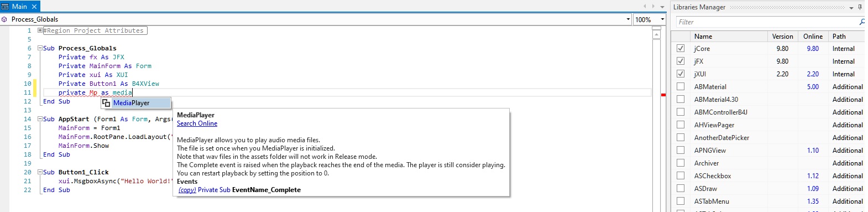The width and height of the screenshot is (868, 212).
Task: Sort libraries by Online column
Action: (x=813, y=37)
